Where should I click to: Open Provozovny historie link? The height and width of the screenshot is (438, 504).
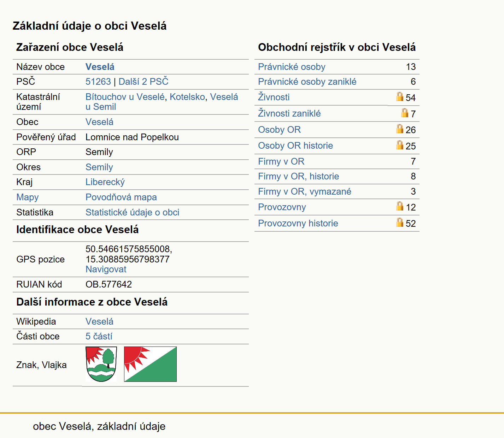(x=298, y=223)
